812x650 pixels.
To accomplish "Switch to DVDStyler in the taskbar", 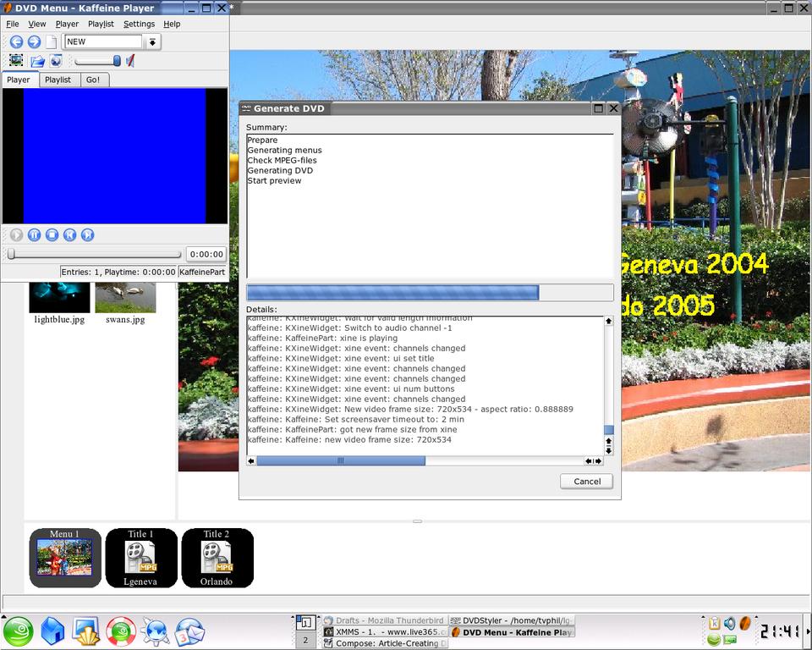I will click(x=511, y=620).
